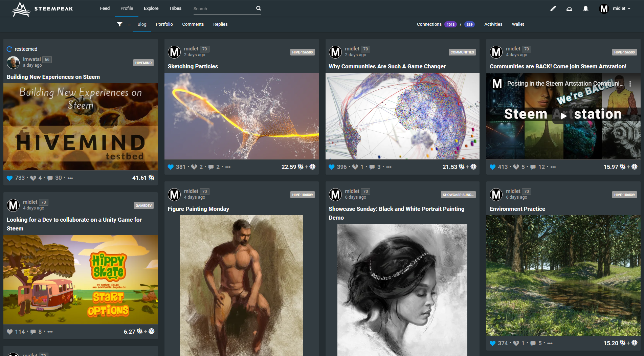Image resolution: width=644 pixels, height=356 pixels.
Task: Open the Connections link
Action: tap(429, 24)
